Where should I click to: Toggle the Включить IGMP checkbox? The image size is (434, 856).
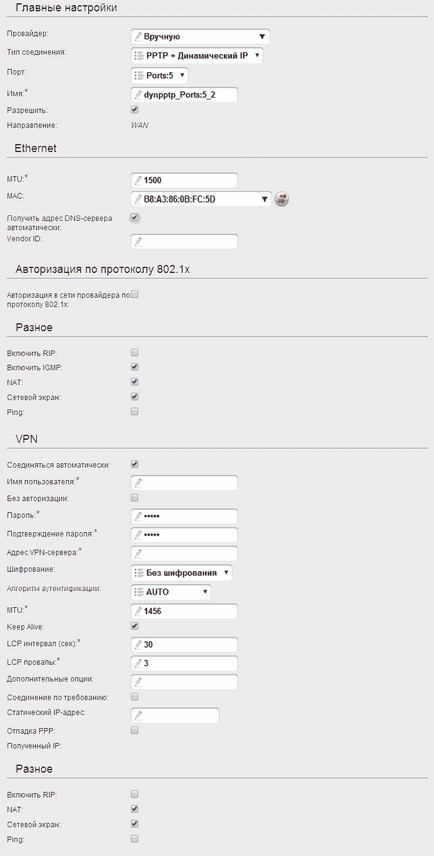point(135,367)
